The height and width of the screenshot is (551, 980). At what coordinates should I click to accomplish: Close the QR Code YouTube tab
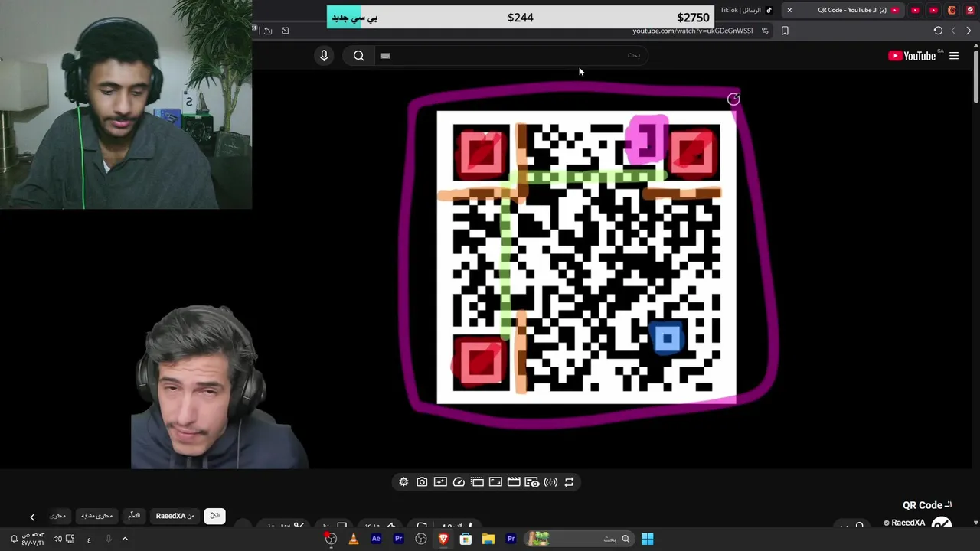pos(789,10)
